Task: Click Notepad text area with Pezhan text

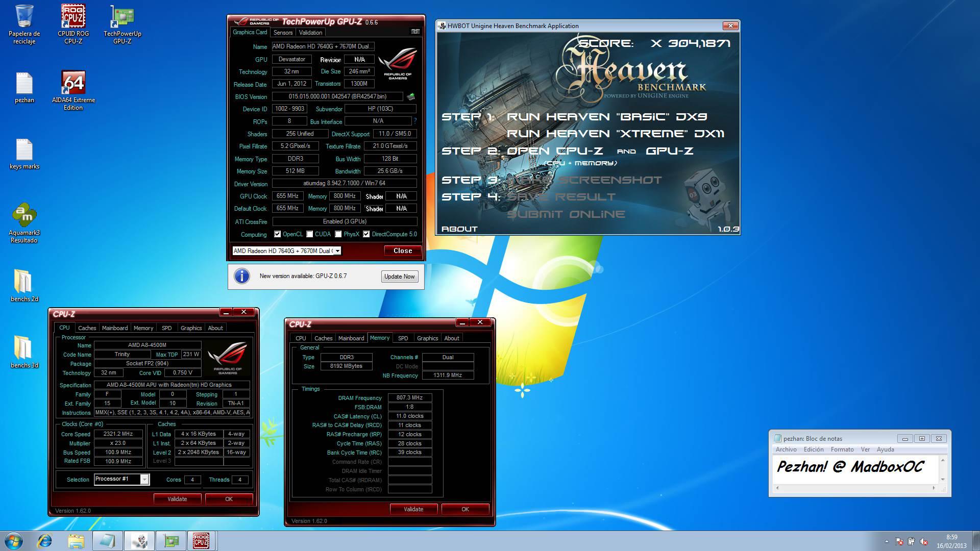Action: coord(855,469)
